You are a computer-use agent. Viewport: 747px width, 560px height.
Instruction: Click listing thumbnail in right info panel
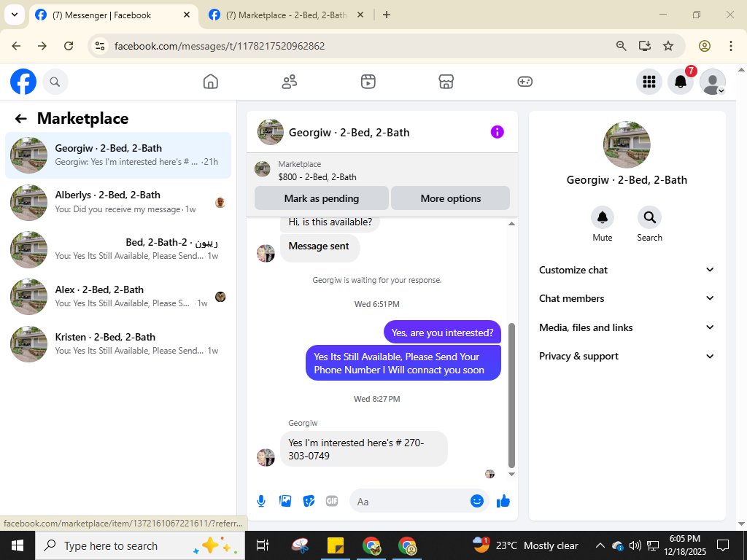click(627, 145)
